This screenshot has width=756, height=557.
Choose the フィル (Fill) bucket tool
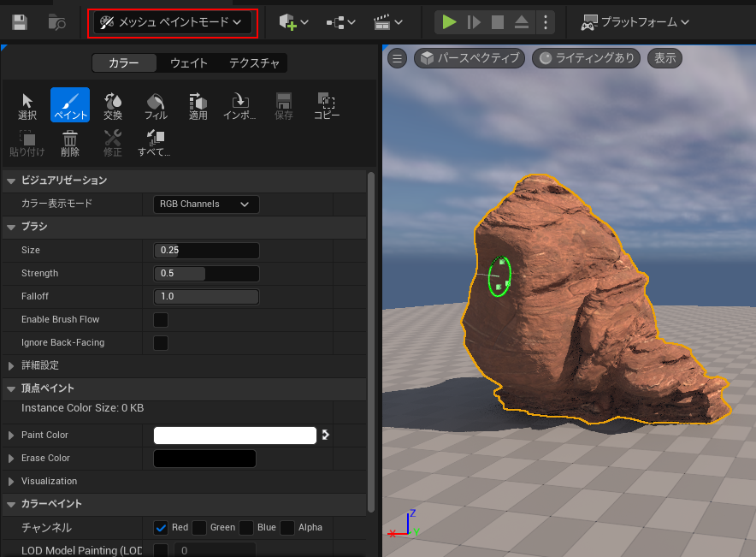point(156,105)
